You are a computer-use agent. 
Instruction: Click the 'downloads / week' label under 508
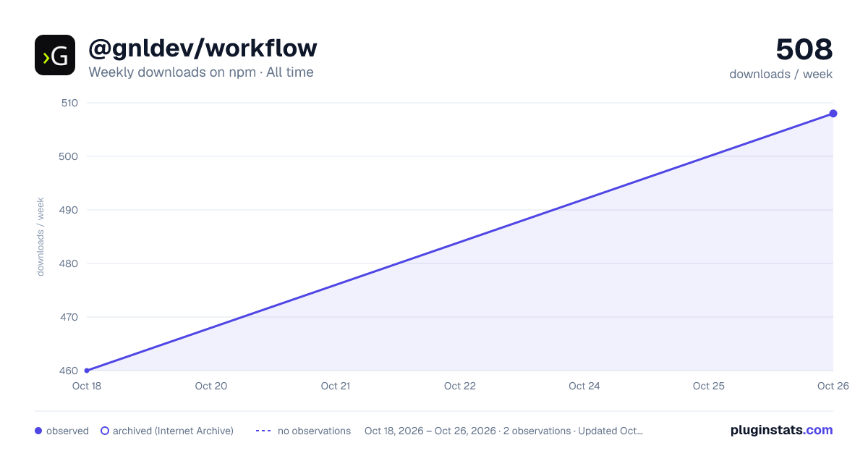coord(781,74)
